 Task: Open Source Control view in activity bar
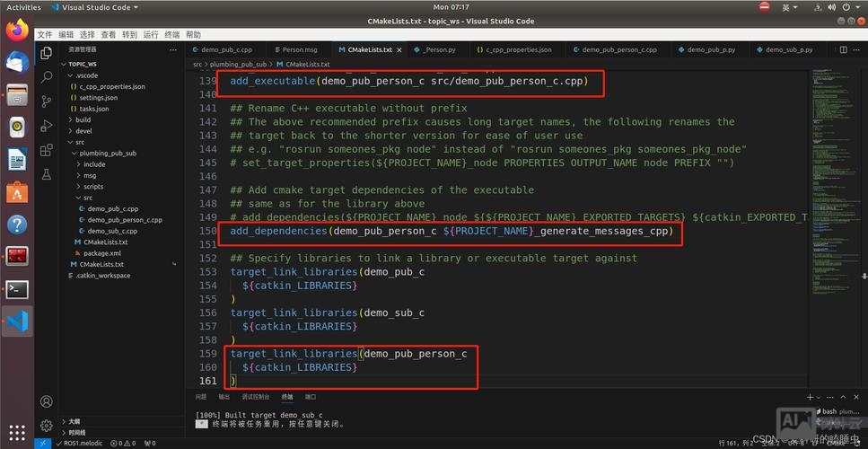point(47,101)
